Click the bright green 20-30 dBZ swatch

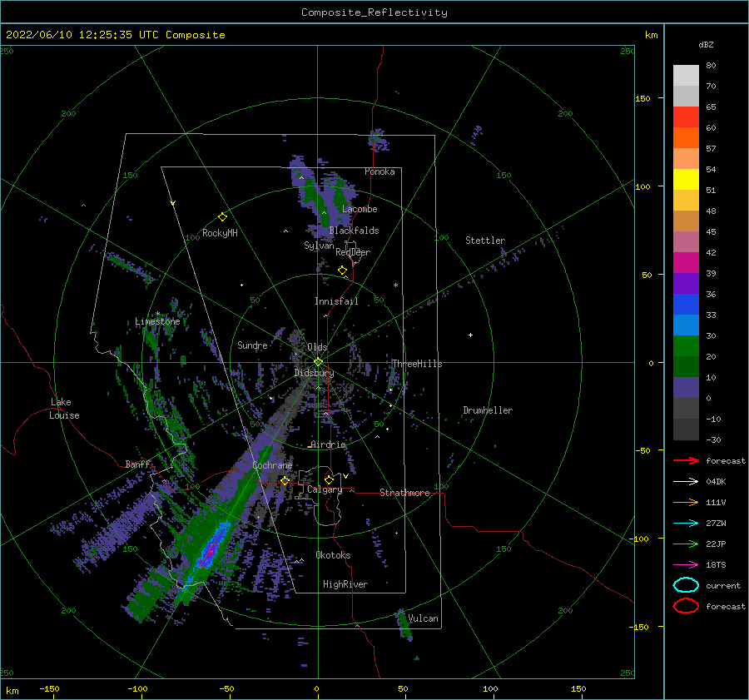click(686, 346)
